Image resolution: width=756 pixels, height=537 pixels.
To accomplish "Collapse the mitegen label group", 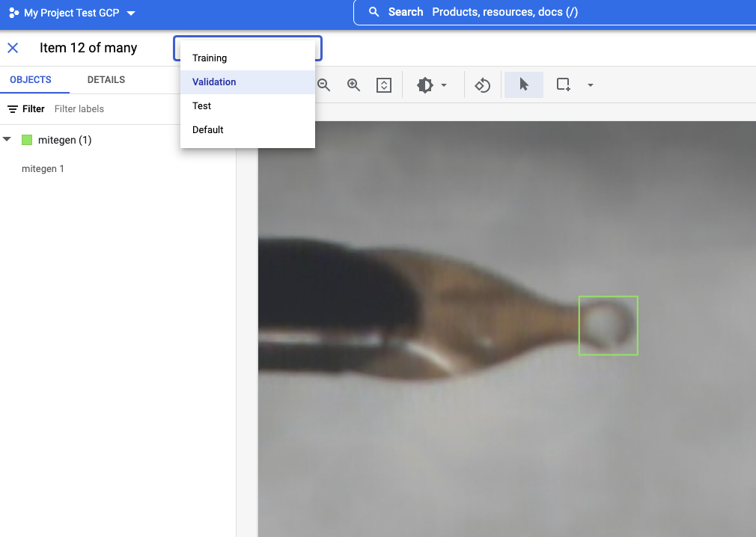I will [x=7, y=139].
